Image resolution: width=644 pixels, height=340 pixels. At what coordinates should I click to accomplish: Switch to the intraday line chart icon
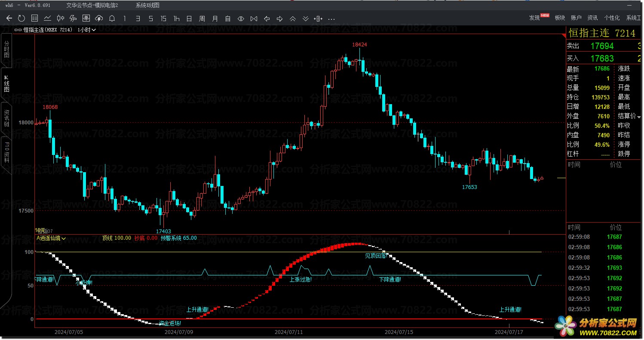tap(48, 18)
